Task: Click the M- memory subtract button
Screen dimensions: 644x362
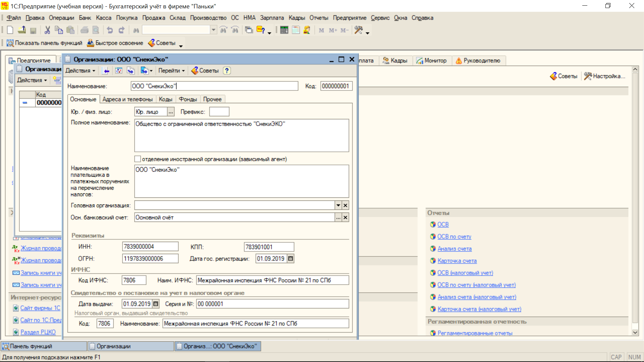Action: [344, 30]
